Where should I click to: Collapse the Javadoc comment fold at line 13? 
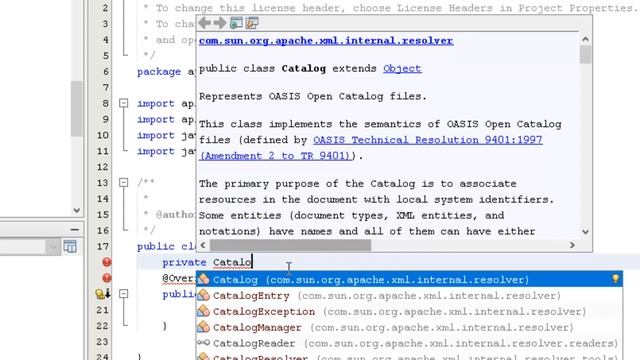coord(124,182)
